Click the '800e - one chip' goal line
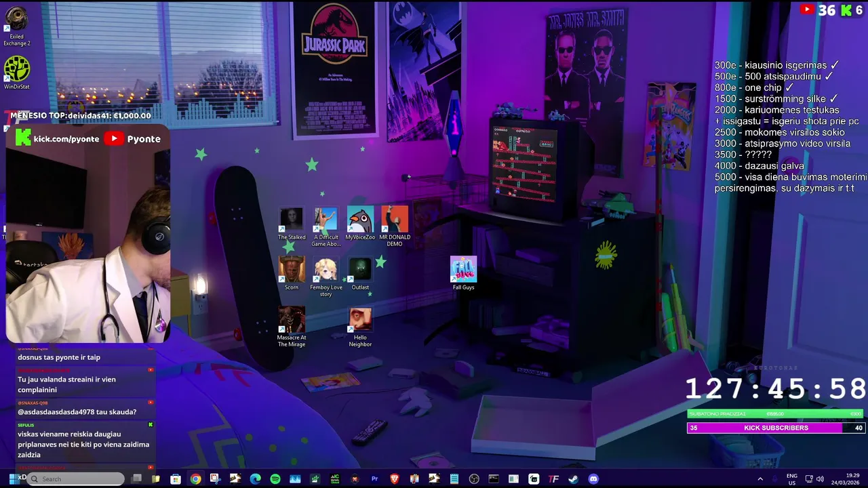 click(x=753, y=87)
